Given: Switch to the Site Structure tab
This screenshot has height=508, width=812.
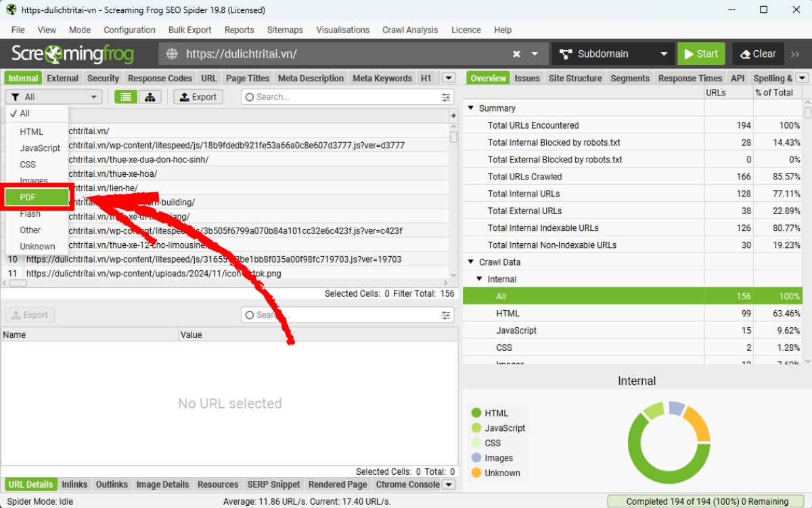Looking at the screenshot, I should tap(575, 78).
